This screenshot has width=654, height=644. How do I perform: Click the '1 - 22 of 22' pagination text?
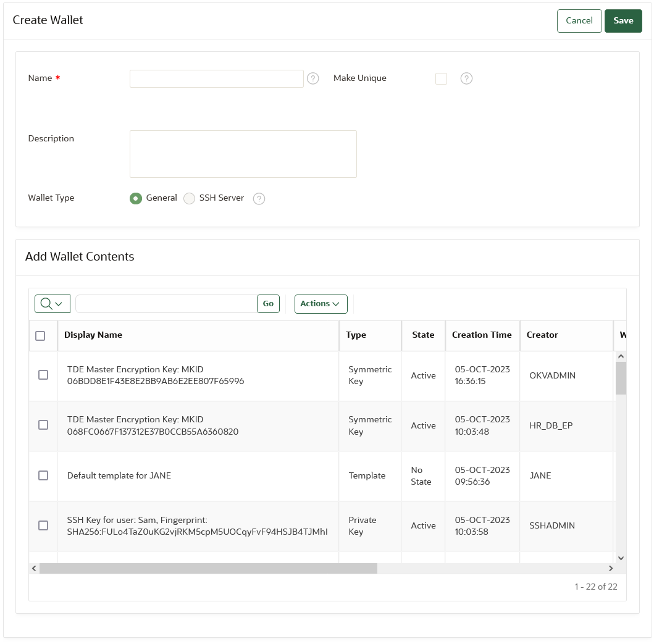click(595, 587)
